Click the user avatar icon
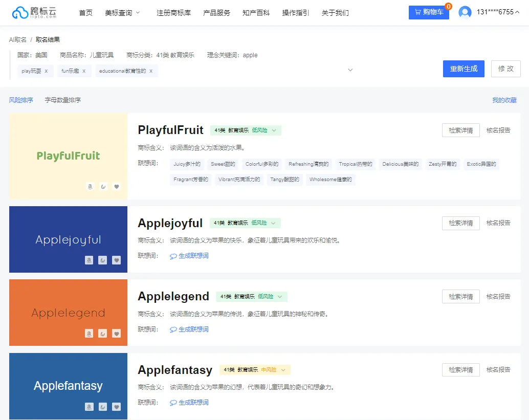The height and width of the screenshot is (420, 529). 465,12
